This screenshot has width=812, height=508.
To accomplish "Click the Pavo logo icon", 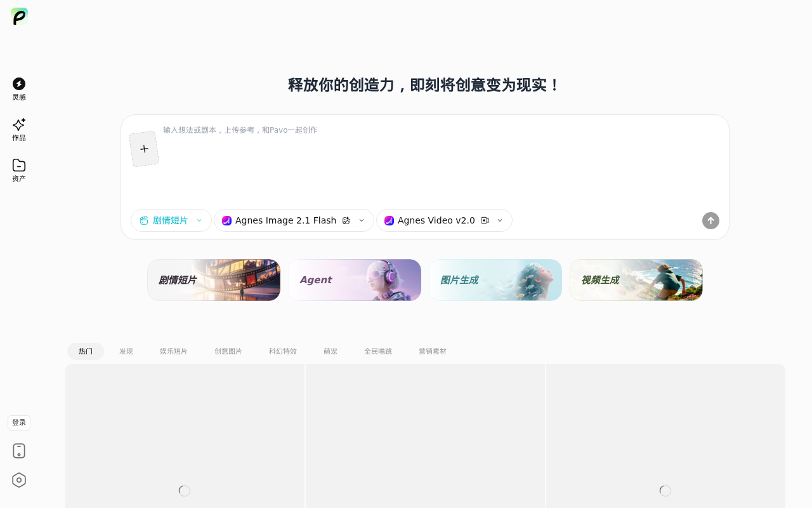I will (19, 17).
